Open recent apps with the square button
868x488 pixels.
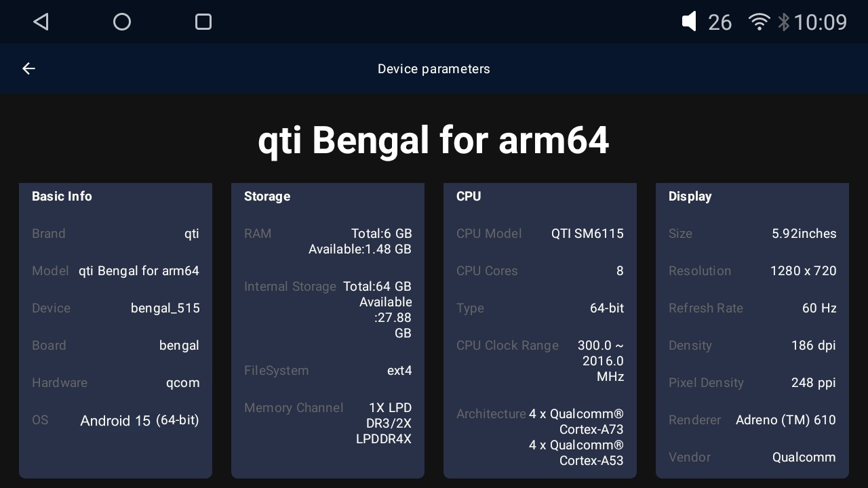pos(203,22)
